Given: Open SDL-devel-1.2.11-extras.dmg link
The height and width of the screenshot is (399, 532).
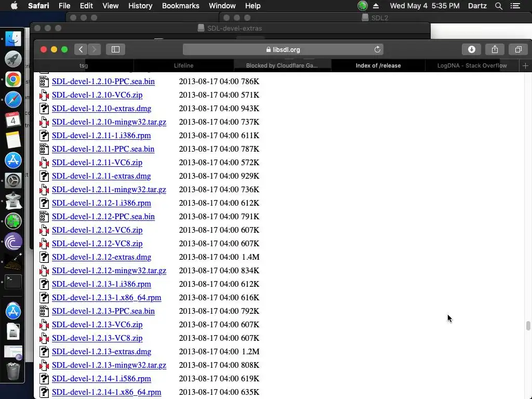Looking at the screenshot, I should [101, 176].
